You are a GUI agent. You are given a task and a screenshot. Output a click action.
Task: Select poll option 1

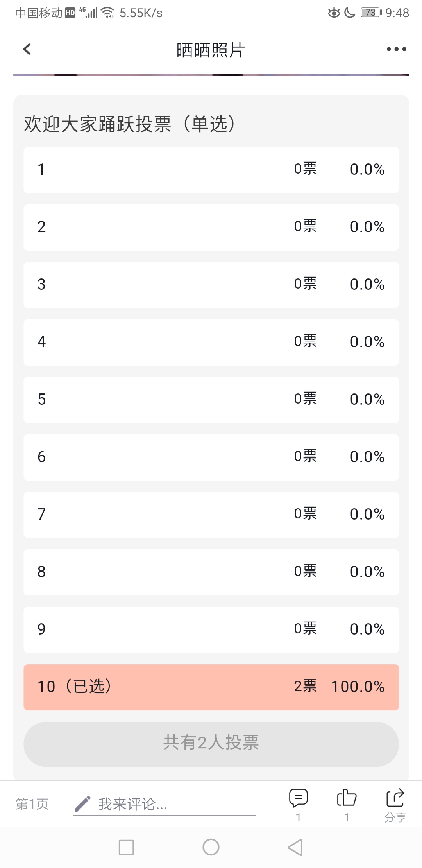coord(211,170)
